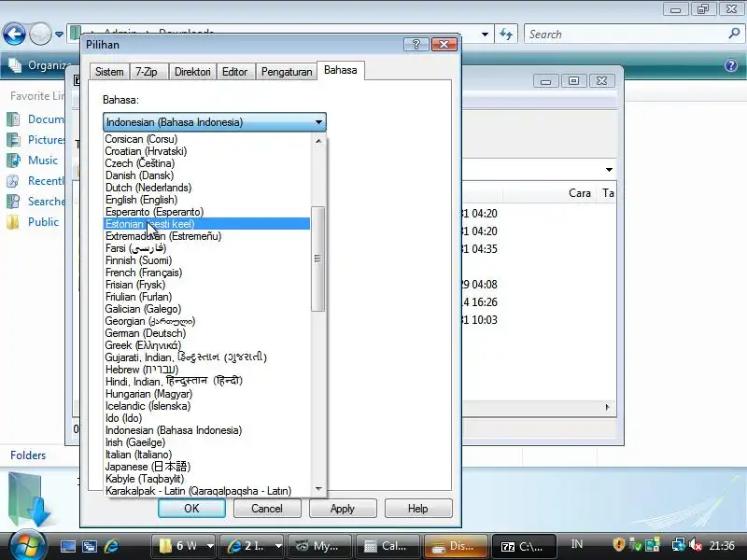Select the Bahasa tab
This screenshot has height=560, width=747.
click(x=341, y=70)
